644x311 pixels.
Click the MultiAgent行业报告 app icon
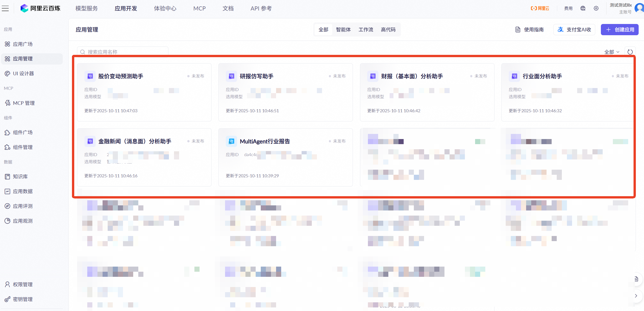click(231, 141)
